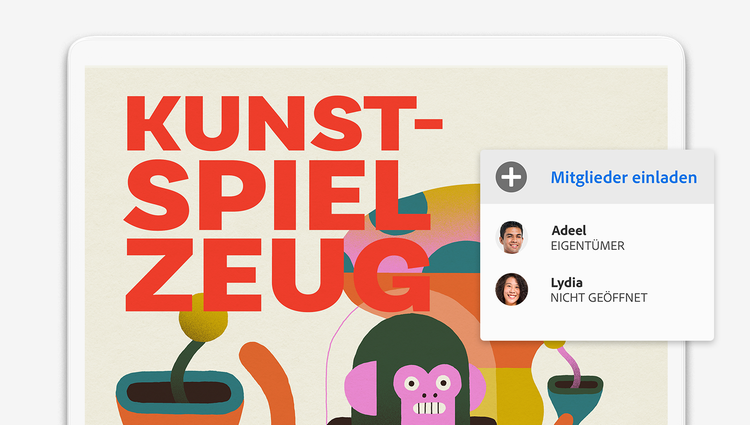Open the Mitglieder einladen link
This screenshot has height=425, width=750.
click(x=623, y=177)
